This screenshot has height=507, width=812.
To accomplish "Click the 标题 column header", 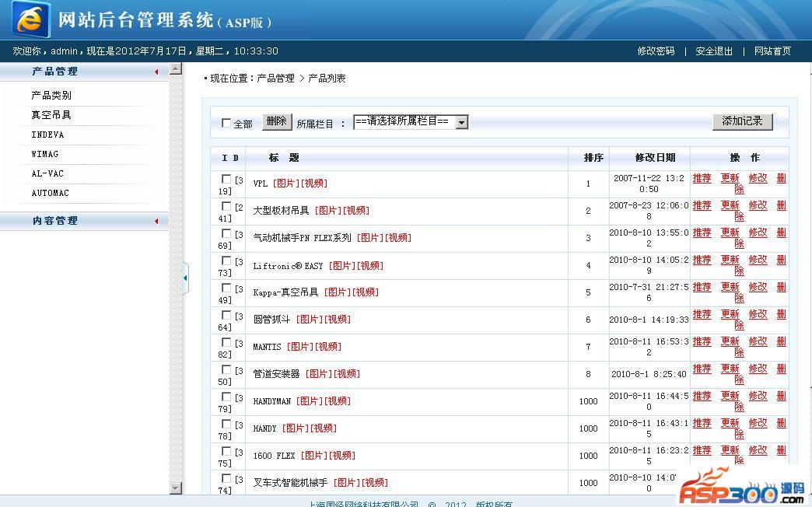I will pyautogui.click(x=283, y=157).
